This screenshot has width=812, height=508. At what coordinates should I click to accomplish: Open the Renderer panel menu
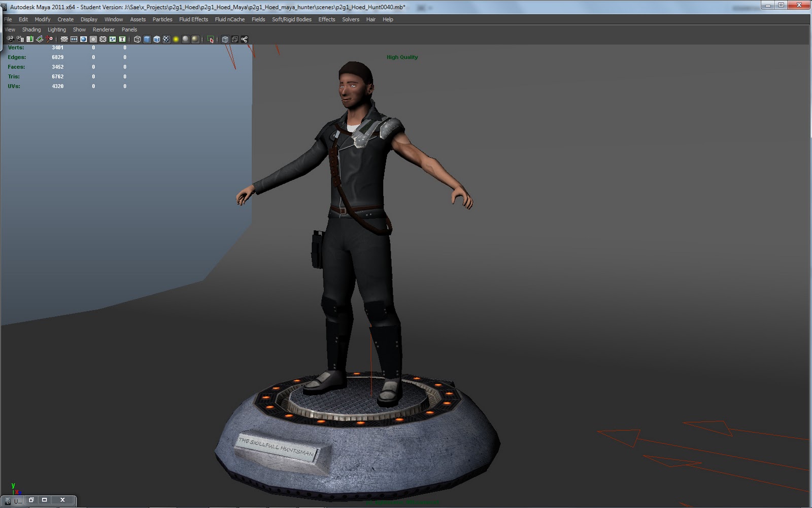point(104,29)
